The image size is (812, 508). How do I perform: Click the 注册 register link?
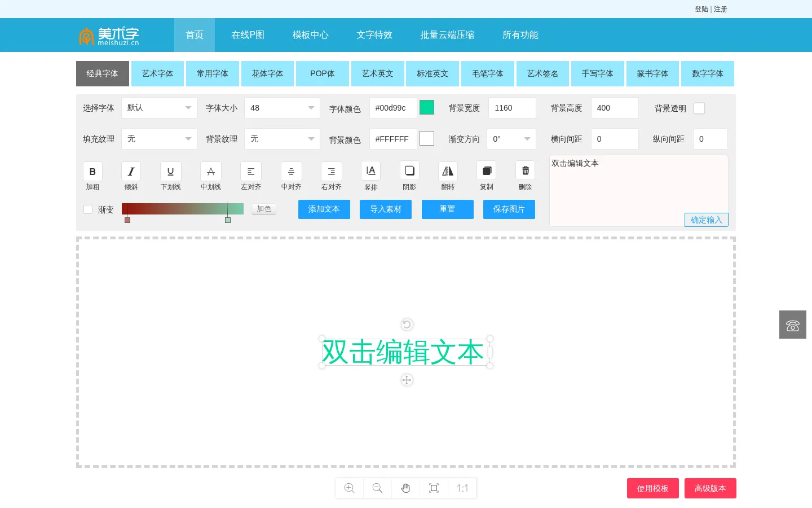(x=721, y=9)
